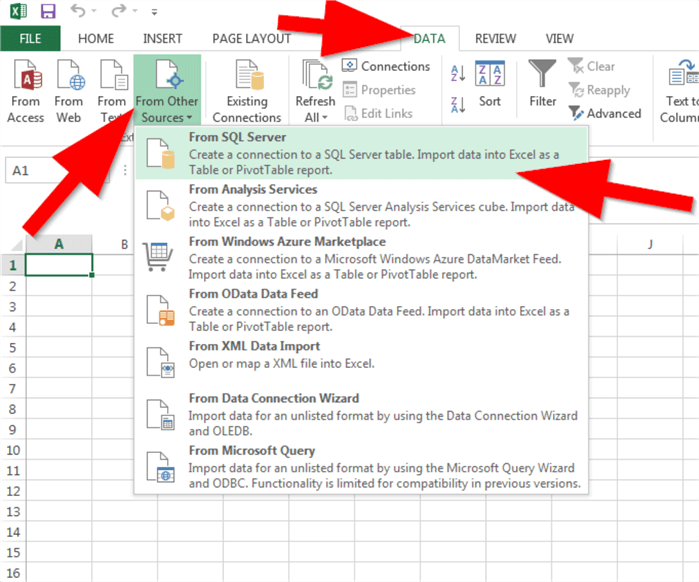This screenshot has height=582, width=699.
Task: Click Text to Columns
Action: point(680,91)
